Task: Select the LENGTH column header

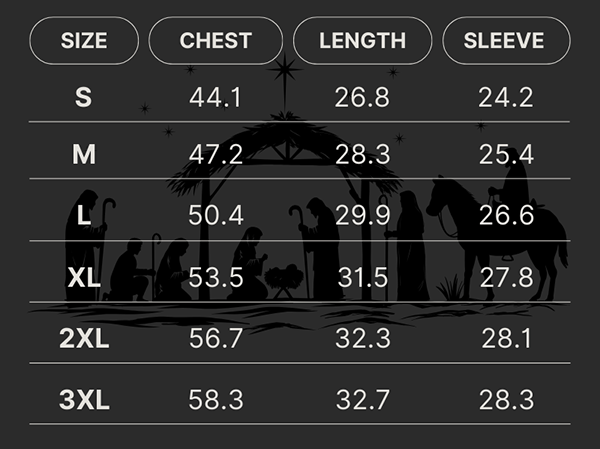Action: [362, 41]
